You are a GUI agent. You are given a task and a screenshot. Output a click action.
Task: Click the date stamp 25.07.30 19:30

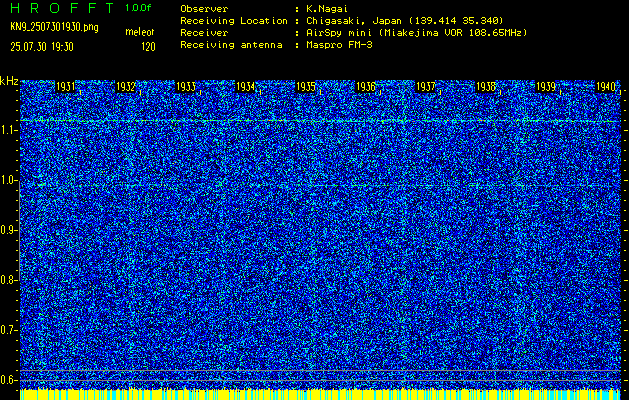(x=42, y=47)
